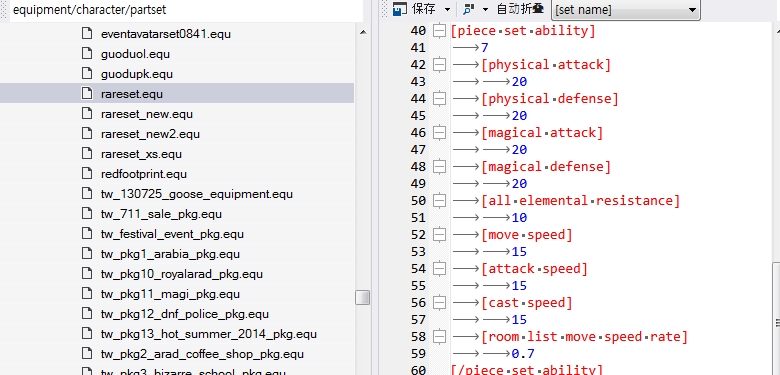Click file icon of tw_festival_event_pkg.equ
The height and width of the screenshot is (375, 780).
click(87, 234)
